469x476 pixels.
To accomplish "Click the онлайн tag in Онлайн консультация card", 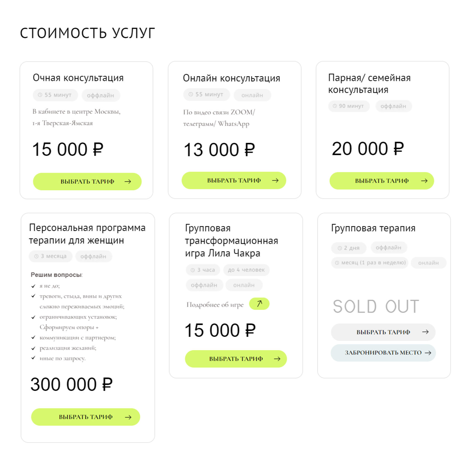I will pyautogui.click(x=252, y=95).
